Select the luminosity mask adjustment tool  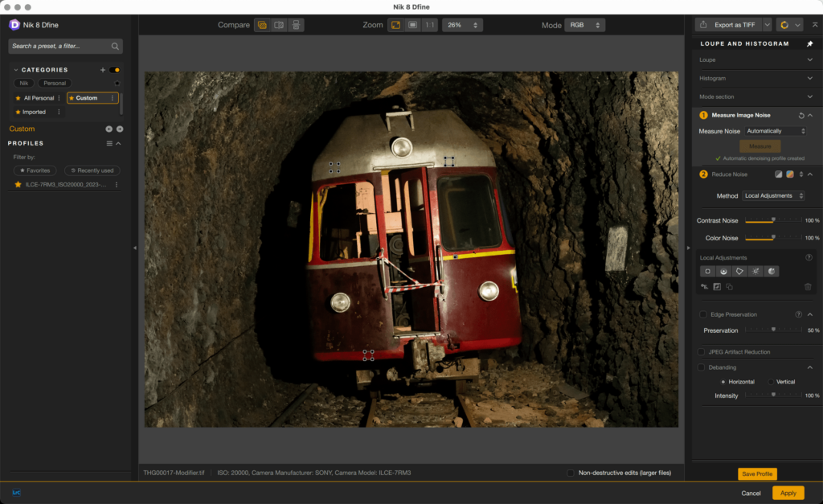click(x=755, y=272)
